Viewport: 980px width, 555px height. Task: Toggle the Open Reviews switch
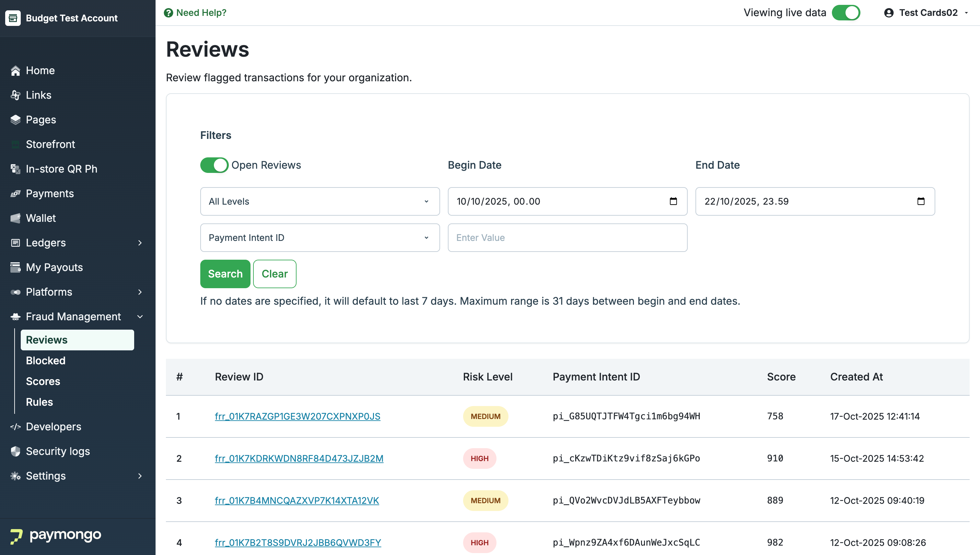(x=214, y=165)
